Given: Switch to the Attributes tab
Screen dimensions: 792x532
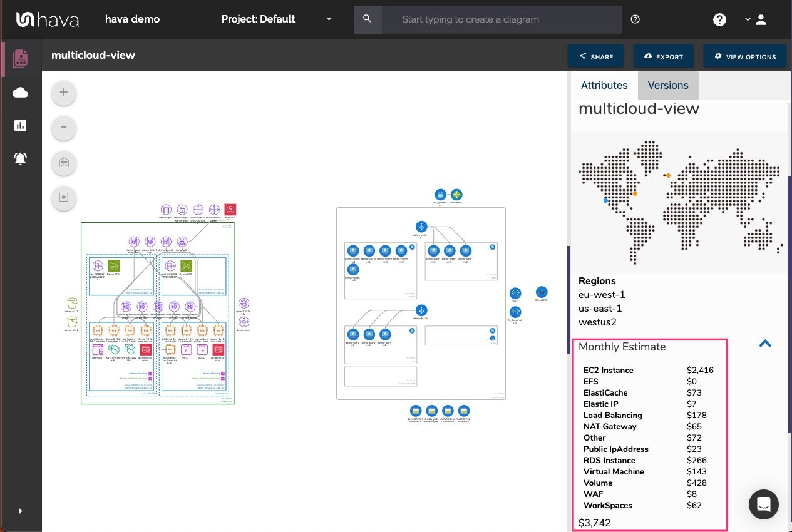Looking at the screenshot, I should 604,85.
